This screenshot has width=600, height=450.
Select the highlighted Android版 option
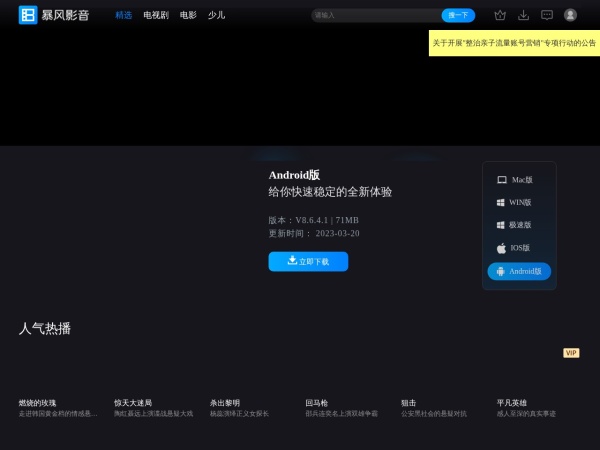tap(519, 271)
